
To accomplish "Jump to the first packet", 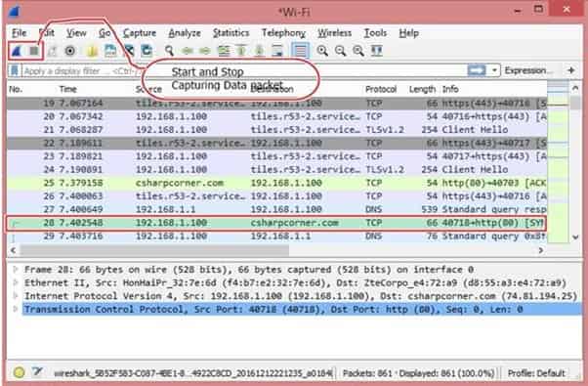I will pos(241,50).
